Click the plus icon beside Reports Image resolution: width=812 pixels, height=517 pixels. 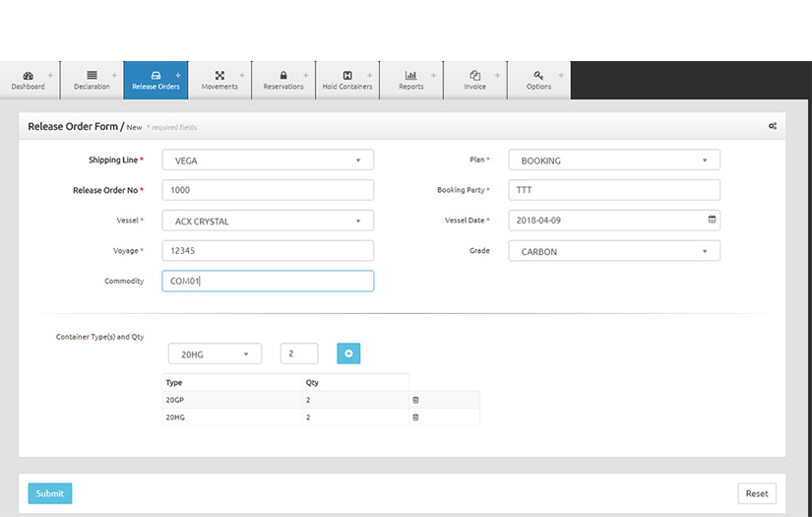point(433,76)
